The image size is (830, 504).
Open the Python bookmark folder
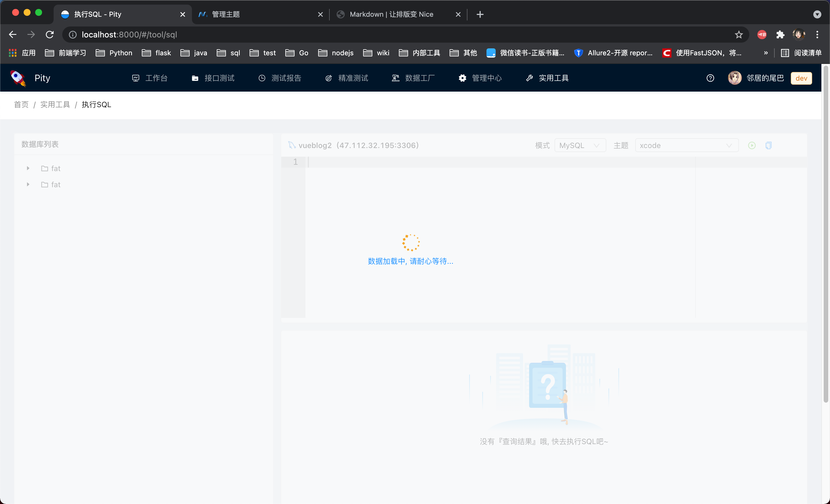tap(114, 53)
